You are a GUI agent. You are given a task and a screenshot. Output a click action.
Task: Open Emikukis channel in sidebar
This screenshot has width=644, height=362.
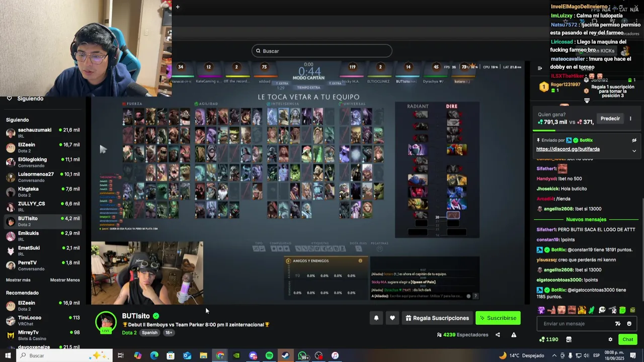(x=42, y=236)
